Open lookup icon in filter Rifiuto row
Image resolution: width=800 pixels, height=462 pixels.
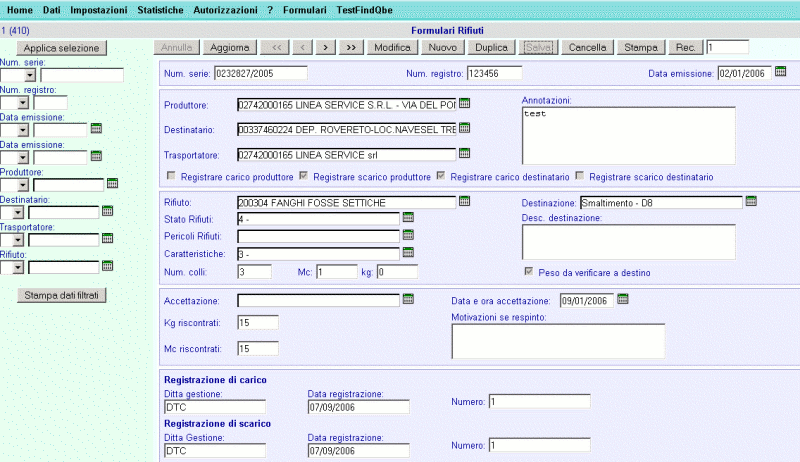[x=108, y=266]
